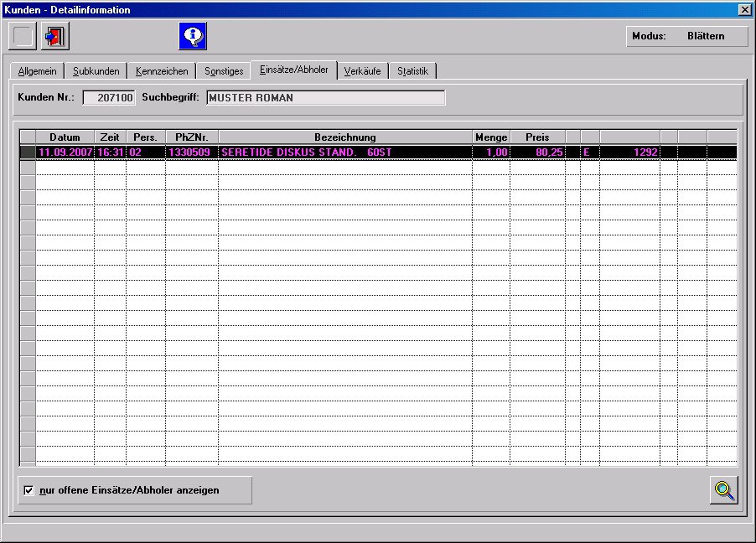Click the blank toolbar button at left
756x543 pixels.
click(x=23, y=37)
